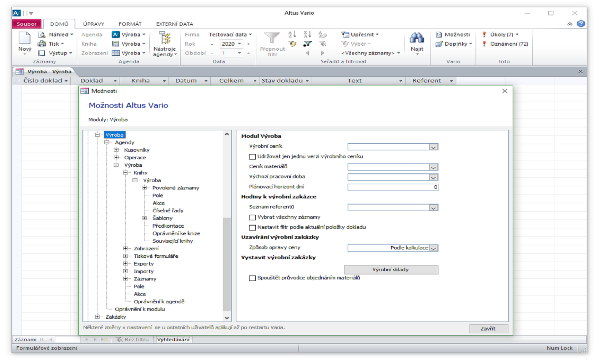Check Nastavit filtr podle aktuální položky dokladu

point(252,227)
